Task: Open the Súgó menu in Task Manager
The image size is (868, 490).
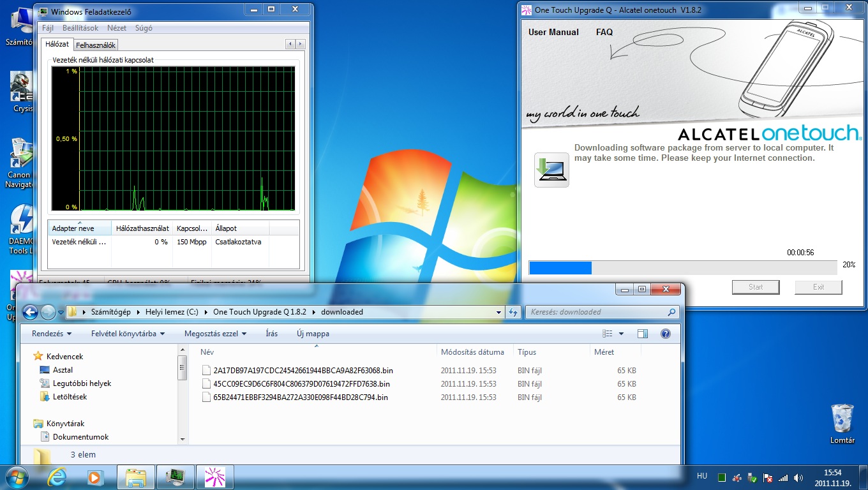Action: 144,28
